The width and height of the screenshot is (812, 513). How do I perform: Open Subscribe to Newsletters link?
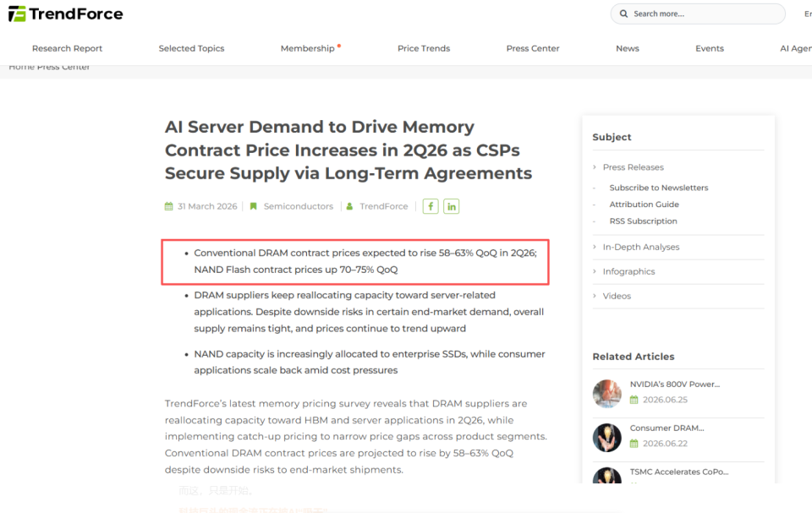(x=659, y=188)
